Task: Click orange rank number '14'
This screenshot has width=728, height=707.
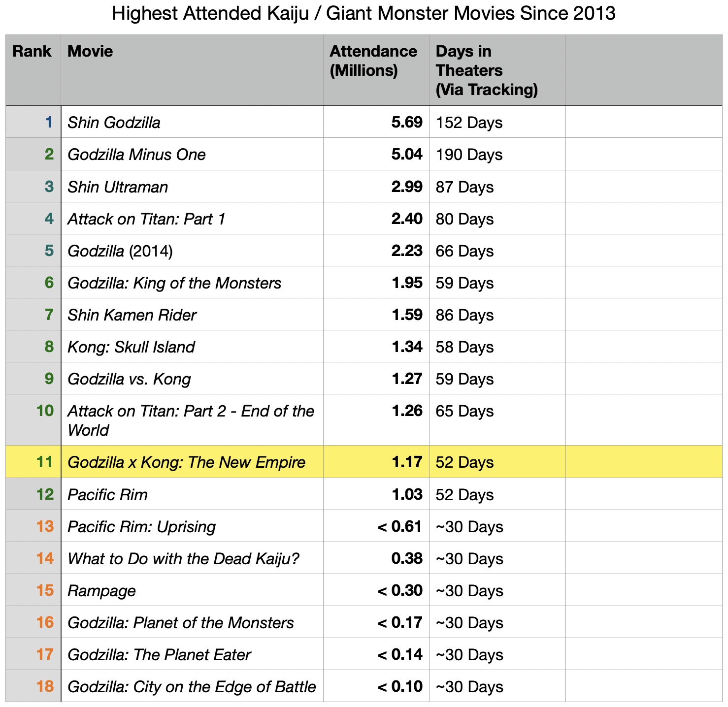Action: [45, 558]
